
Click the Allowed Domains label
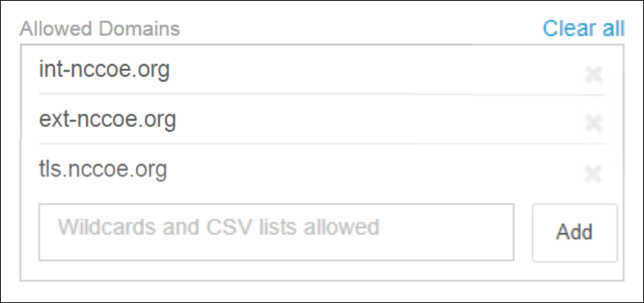(x=100, y=29)
